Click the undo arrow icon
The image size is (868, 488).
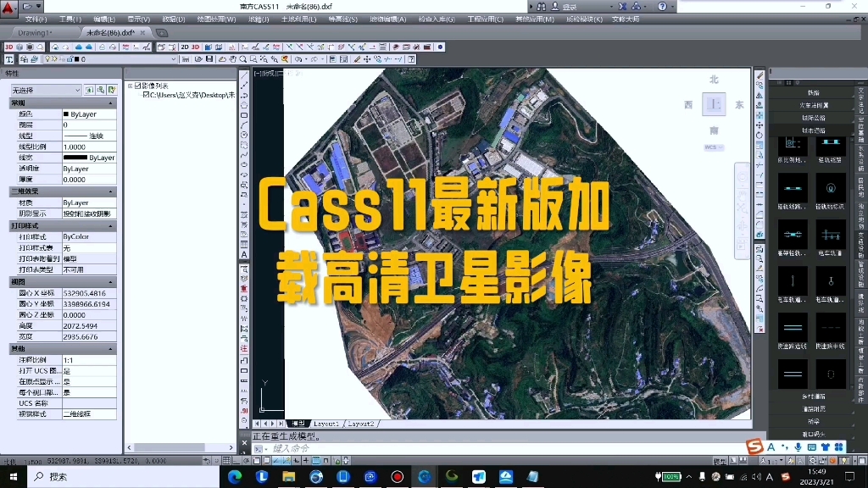(x=299, y=59)
